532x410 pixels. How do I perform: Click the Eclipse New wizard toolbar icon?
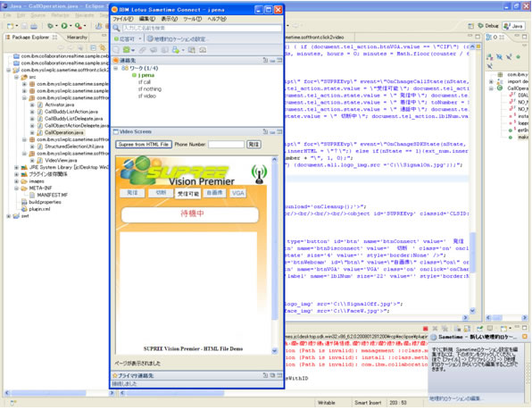[11, 26]
